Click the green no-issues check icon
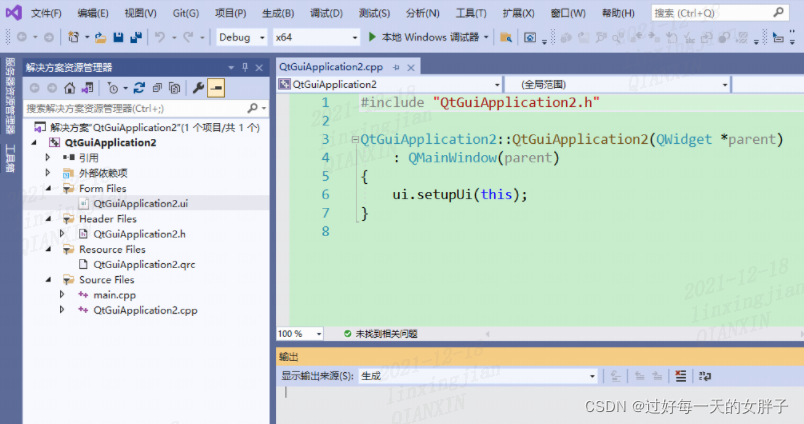This screenshot has height=424, width=804. 348,334
